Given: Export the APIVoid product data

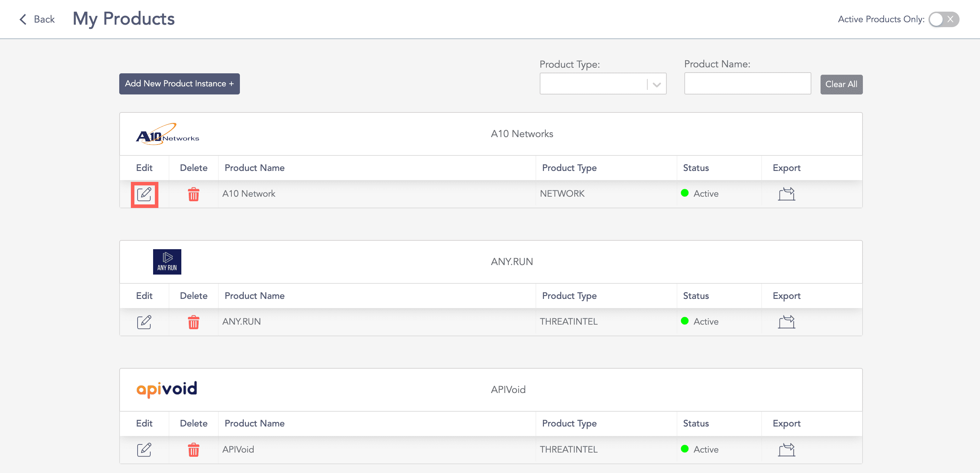Looking at the screenshot, I should coord(786,449).
